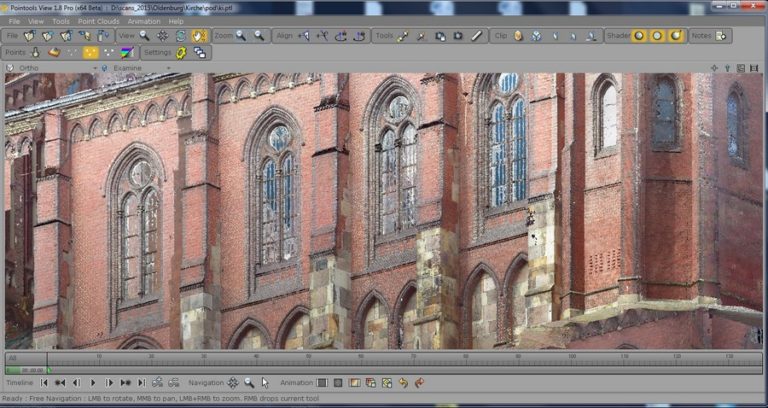Open settings with the yellow gear icon
Image resolution: width=768 pixels, height=408 pixels.
click(182, 52)
